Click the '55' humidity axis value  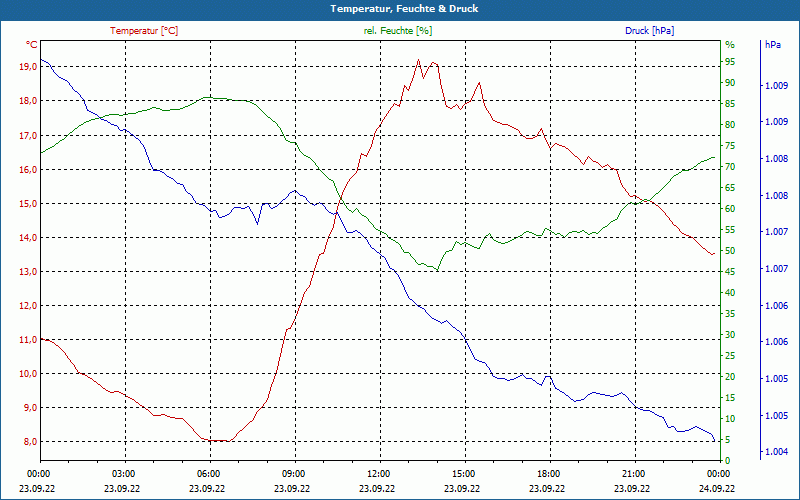click(x=730, y=230)
